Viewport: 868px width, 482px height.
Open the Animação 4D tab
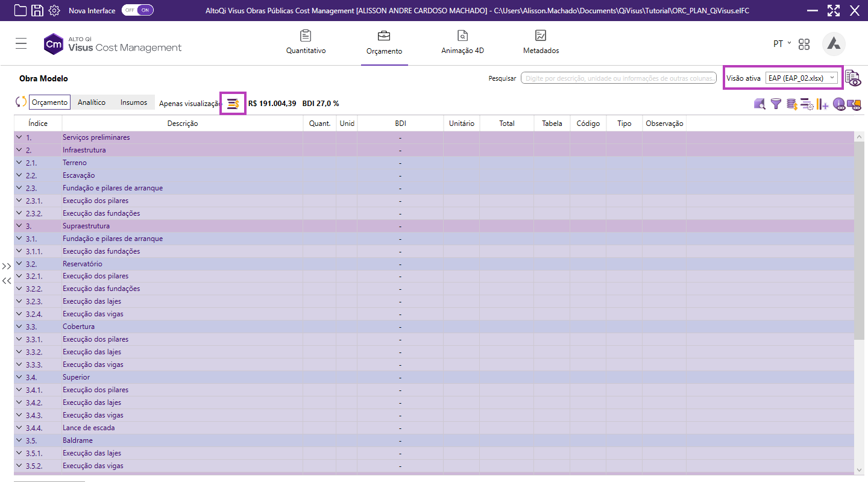[462, 42]
